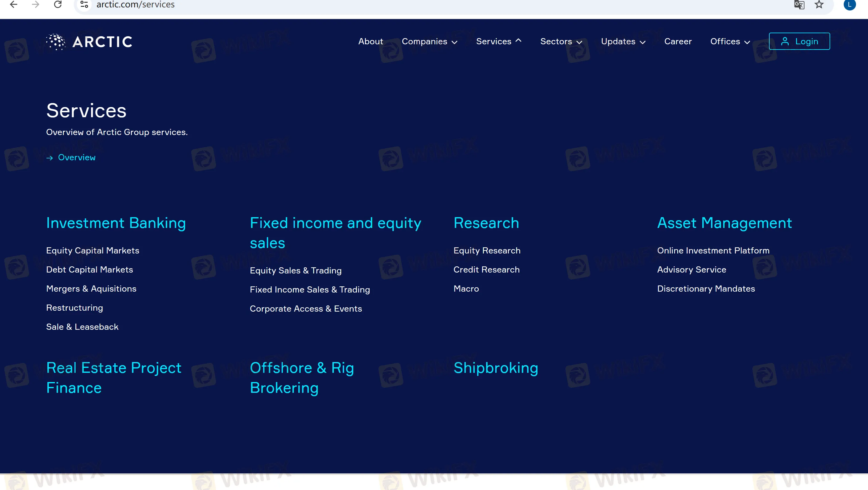Go to the About page
The image size is (868, 490).
pos(370,42)
